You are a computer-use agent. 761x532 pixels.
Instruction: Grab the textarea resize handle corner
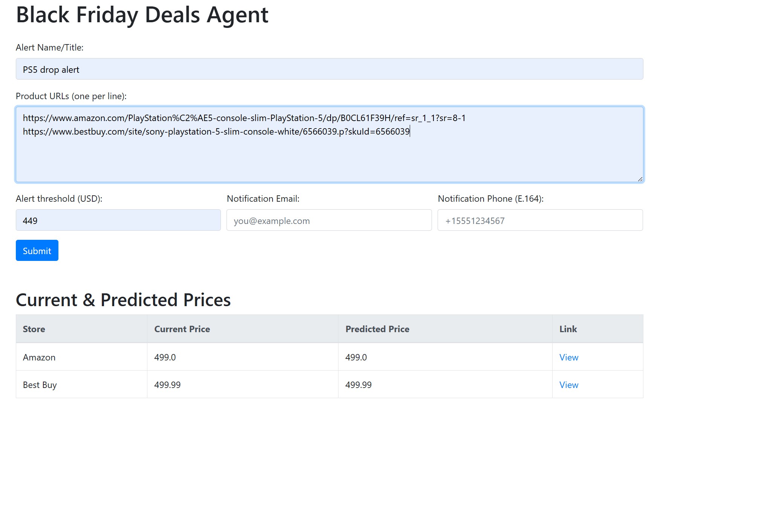point(640,179)
